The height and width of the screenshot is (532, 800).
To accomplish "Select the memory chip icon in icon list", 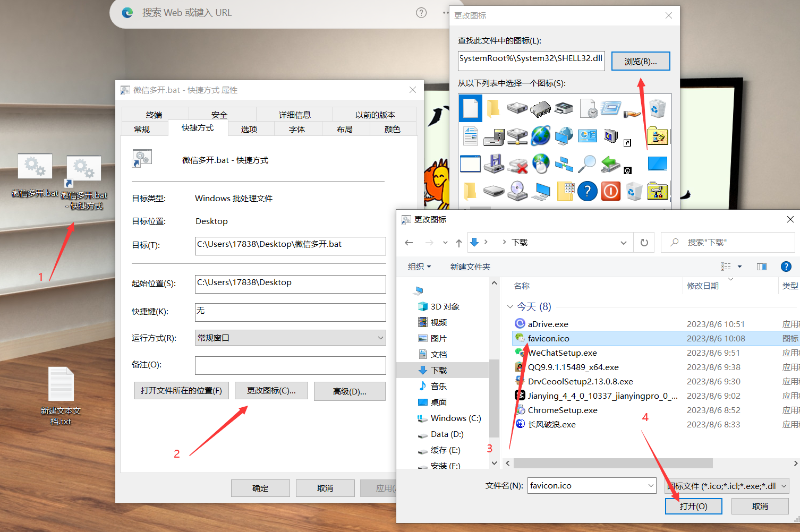I will (x=541, y=108).
